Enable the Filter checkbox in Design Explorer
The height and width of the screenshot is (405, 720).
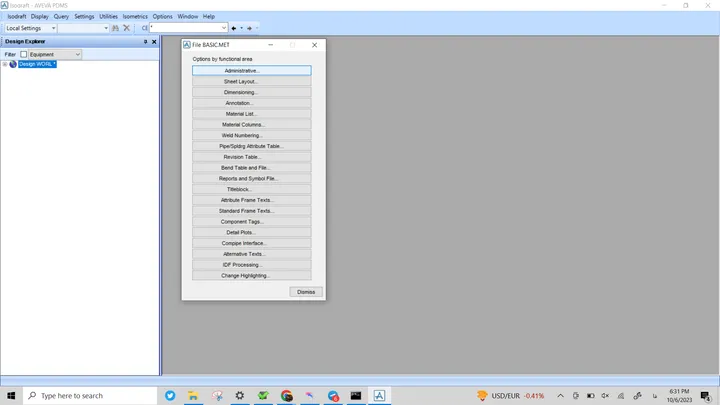(23, 54)
